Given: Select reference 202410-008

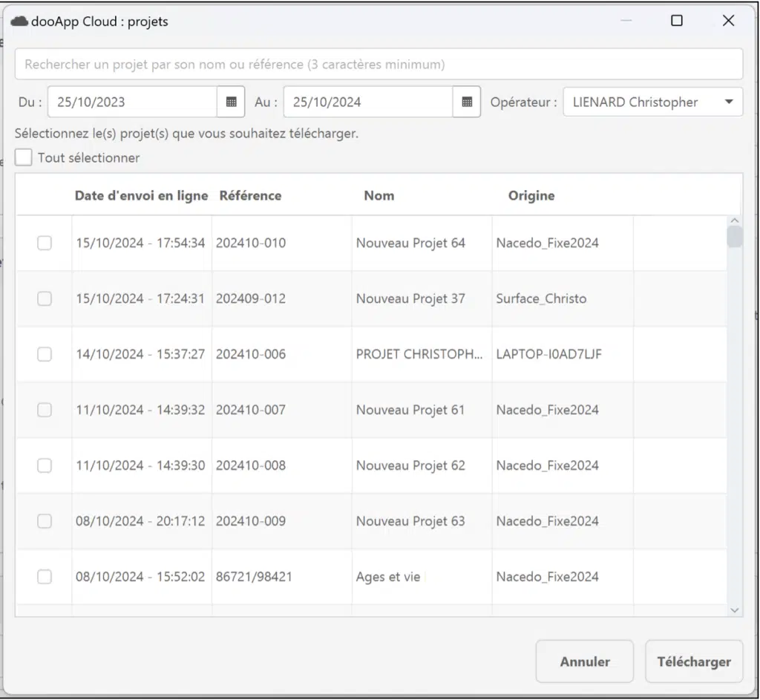Looking at the screenshot, I should (251, 465).
